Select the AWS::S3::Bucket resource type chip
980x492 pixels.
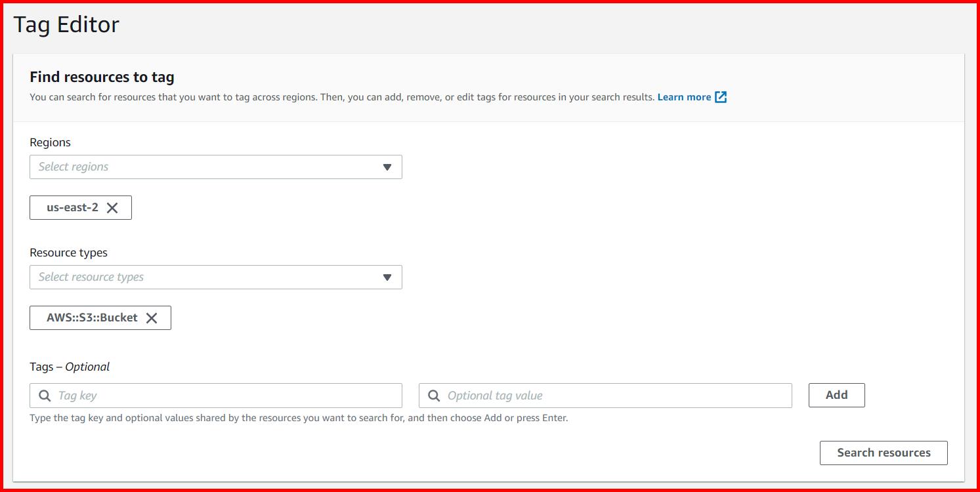coord(93,318)
